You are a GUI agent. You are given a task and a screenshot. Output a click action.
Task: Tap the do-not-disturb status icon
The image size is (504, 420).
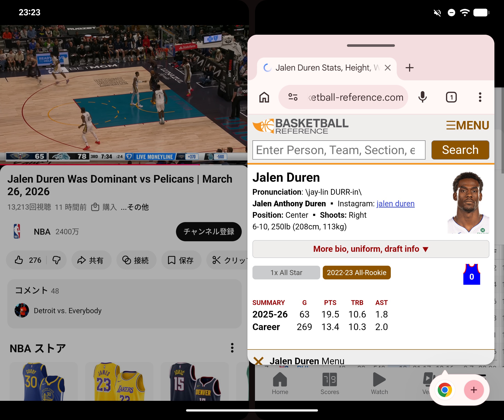(x=451, y=13)
